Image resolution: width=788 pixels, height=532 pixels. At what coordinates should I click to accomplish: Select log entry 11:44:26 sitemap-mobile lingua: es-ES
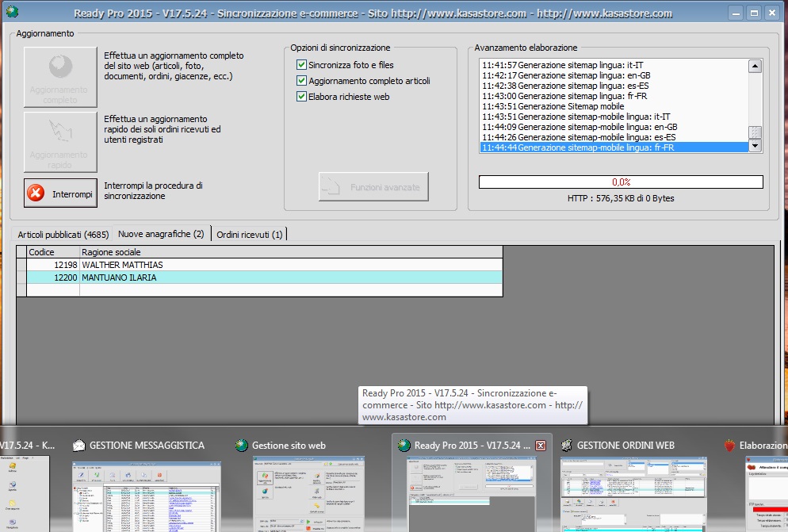[614, 137]
